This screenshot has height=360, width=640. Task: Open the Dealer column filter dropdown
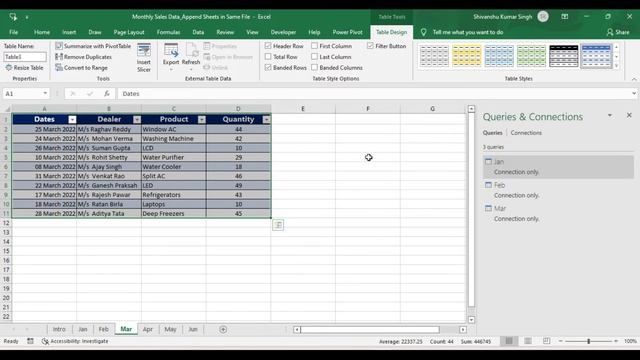tap(137, 119)
